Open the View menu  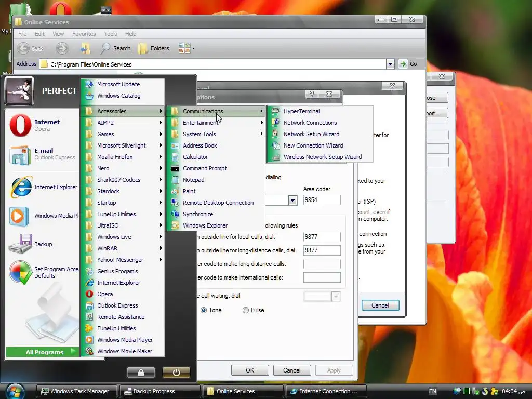58,34
